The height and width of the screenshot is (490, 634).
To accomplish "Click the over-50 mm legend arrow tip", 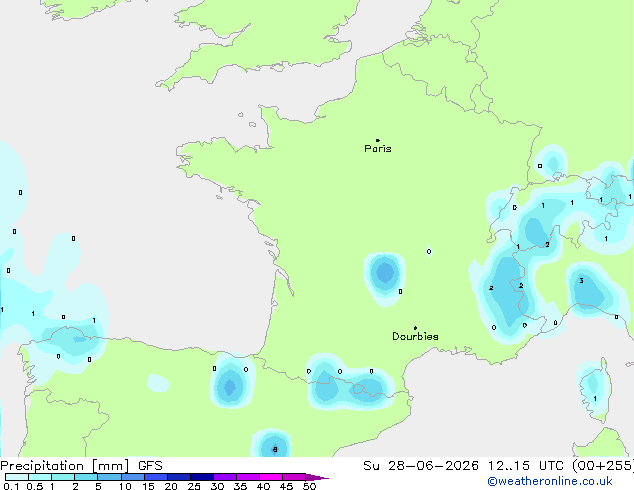I will pyautogui.click(x=317, y=477).
